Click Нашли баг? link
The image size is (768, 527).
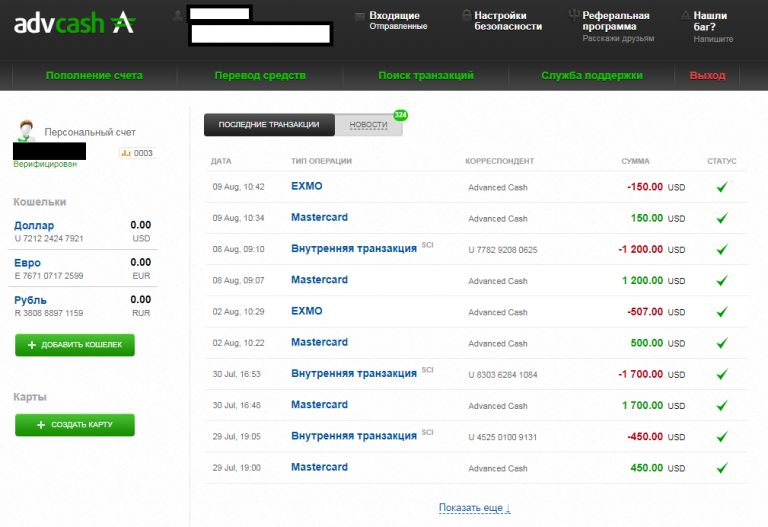[710, 21]
